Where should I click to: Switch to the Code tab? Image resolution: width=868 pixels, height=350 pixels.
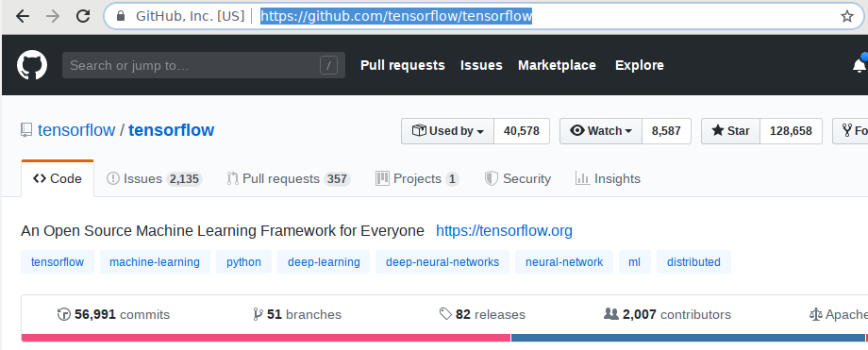coord(58,179)
